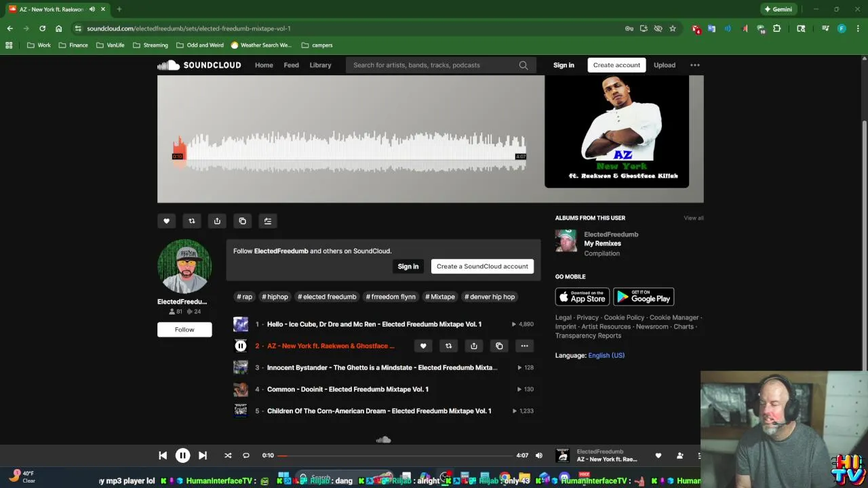
Task: Select the #denver hip hop tag
Action: (490, 297)
